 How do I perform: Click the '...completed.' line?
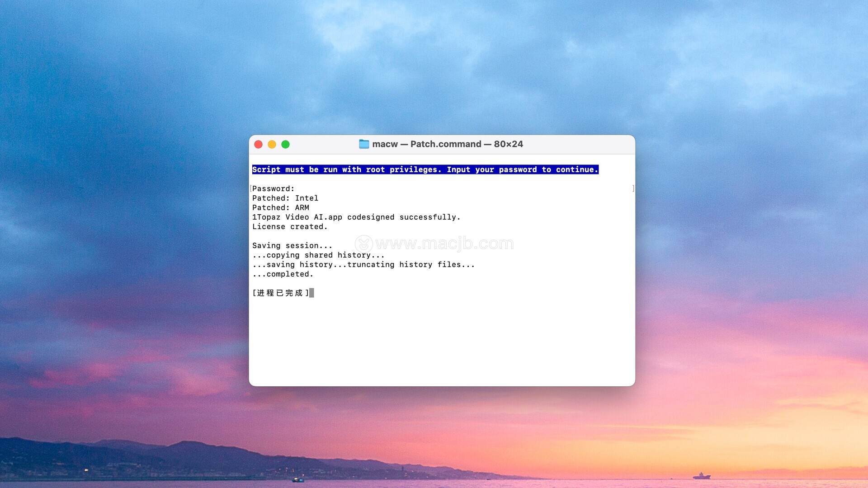[283, 274]
